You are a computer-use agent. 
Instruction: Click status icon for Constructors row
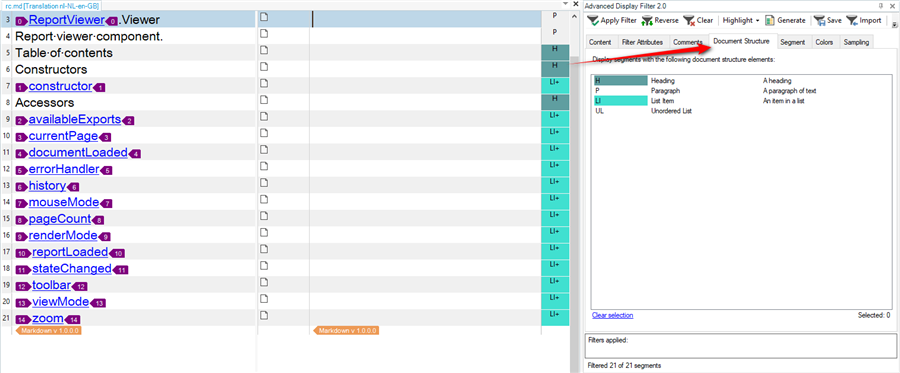264,67
